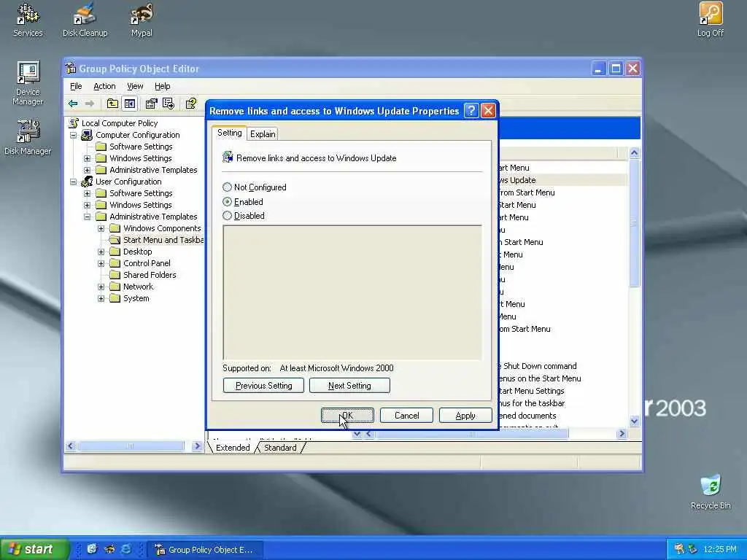Open the Services desktop shortcut
Viewport: 747px width, 560px height.
[28, 20]
